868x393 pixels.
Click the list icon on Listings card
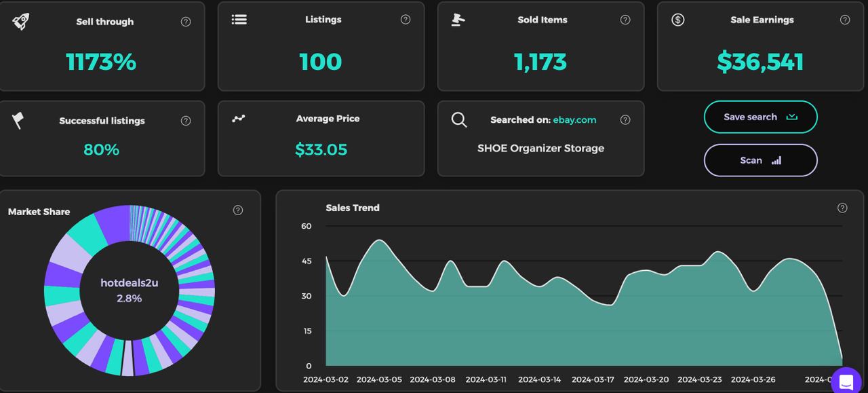[x=239, y=20]
